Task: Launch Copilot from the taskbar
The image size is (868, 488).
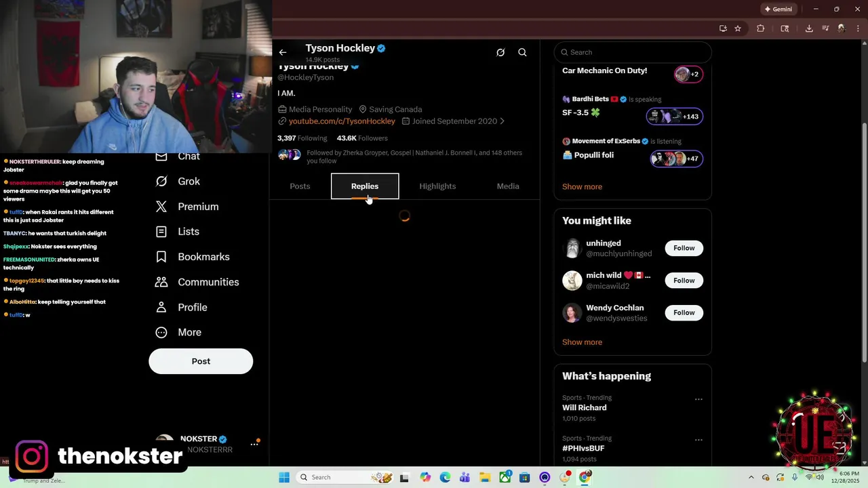Action: 425,477
